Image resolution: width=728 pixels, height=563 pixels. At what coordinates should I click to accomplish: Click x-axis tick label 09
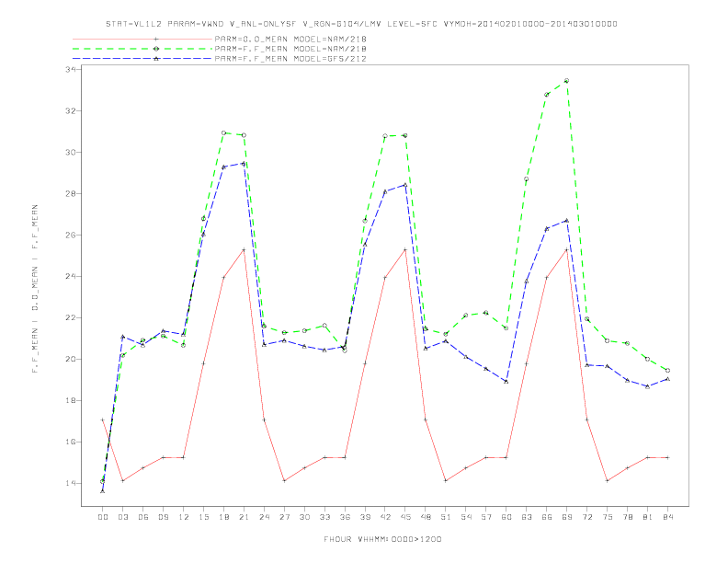(163, 517)
